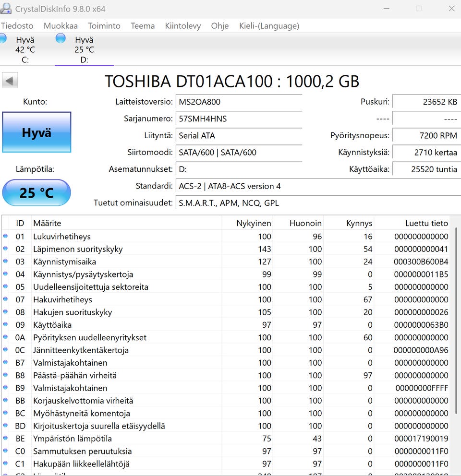Open the Tiedosto menu
Viewport: 461px width, 476px height.
[x=17, y=26]
